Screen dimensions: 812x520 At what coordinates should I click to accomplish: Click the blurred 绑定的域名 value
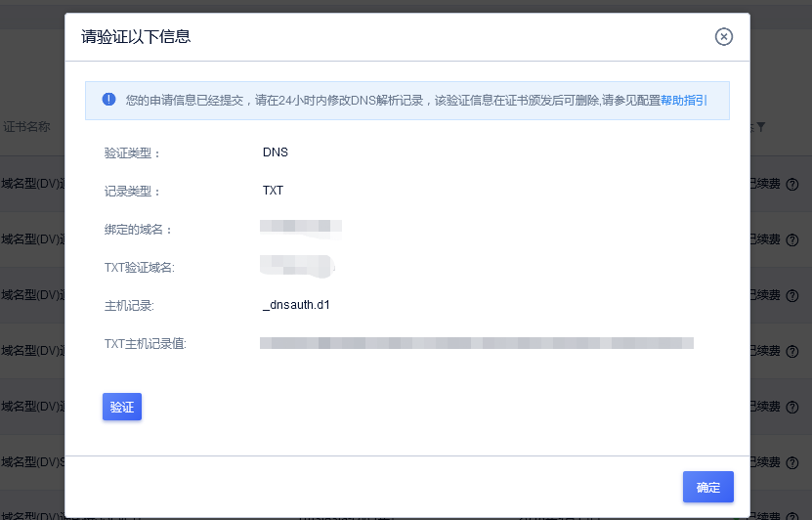point(301,229)
